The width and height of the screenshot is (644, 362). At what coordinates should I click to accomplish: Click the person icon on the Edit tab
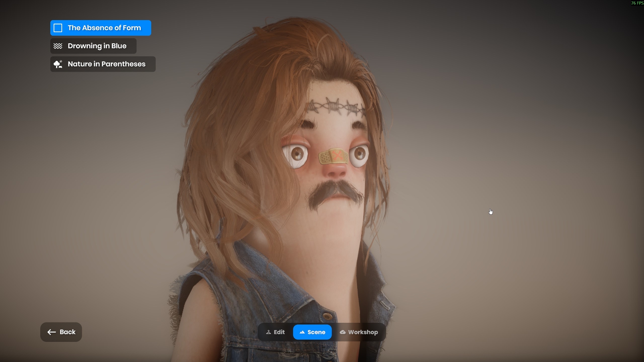tap(268, 332)
